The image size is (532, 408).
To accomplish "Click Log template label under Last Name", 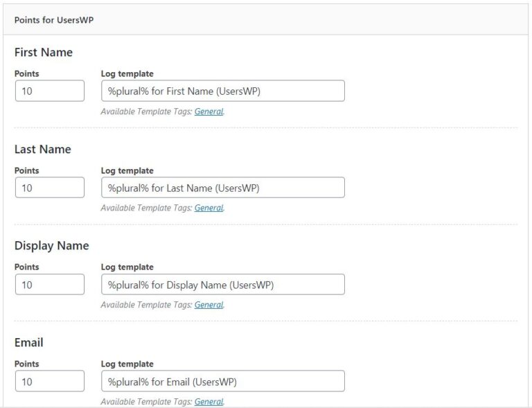I will 127,171.
